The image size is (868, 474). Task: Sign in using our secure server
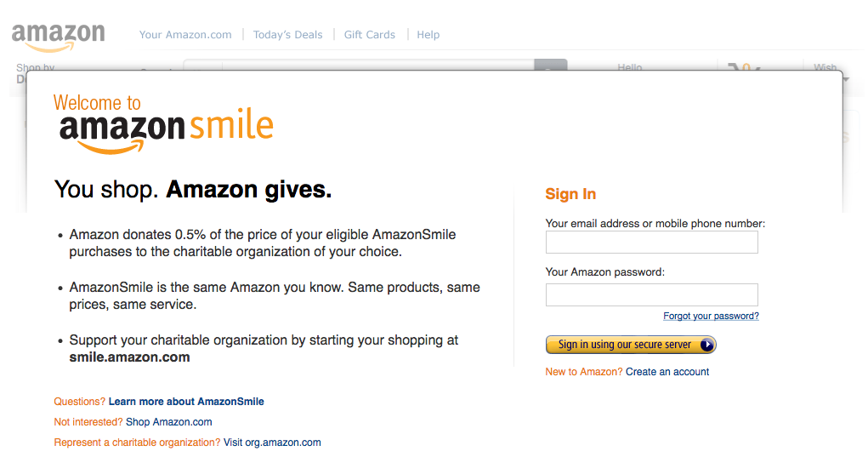631,345
